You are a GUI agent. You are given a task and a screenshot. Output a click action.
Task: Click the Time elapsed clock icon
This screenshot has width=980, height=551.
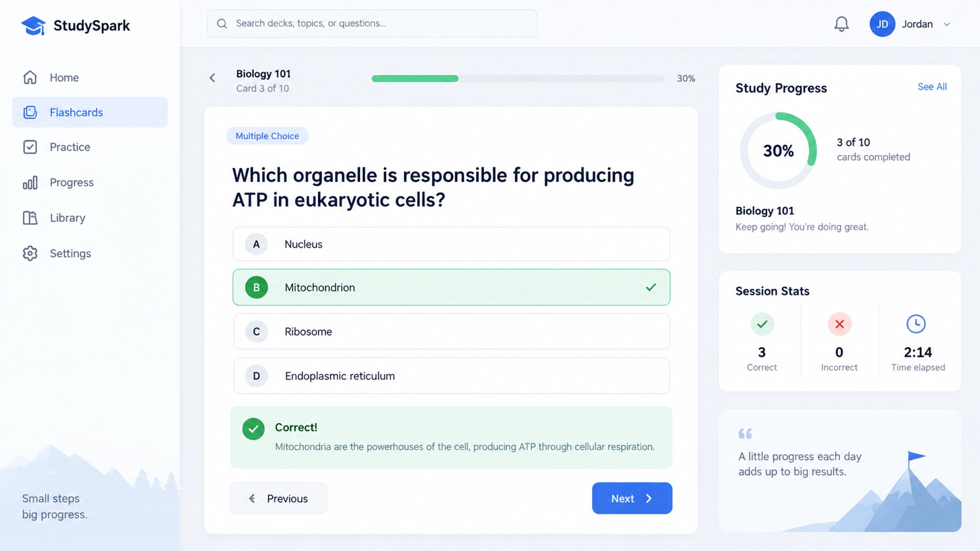tap(916, 324)
